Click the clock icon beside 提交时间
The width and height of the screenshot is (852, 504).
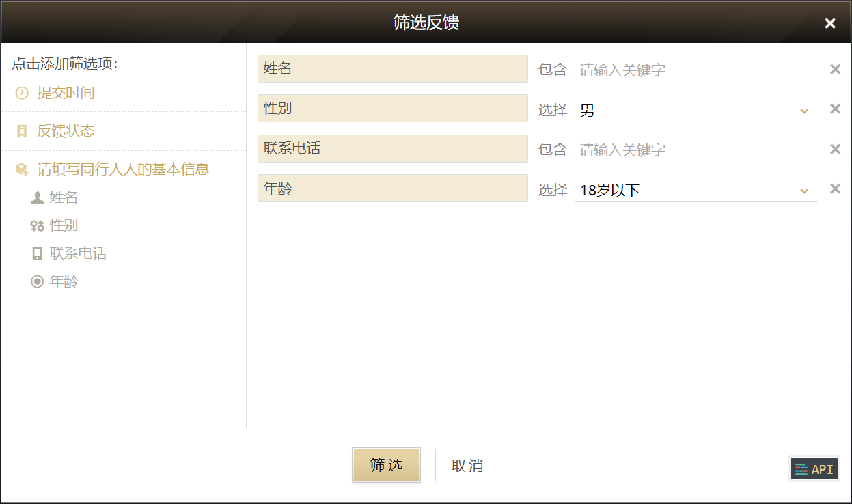[22, 93]
